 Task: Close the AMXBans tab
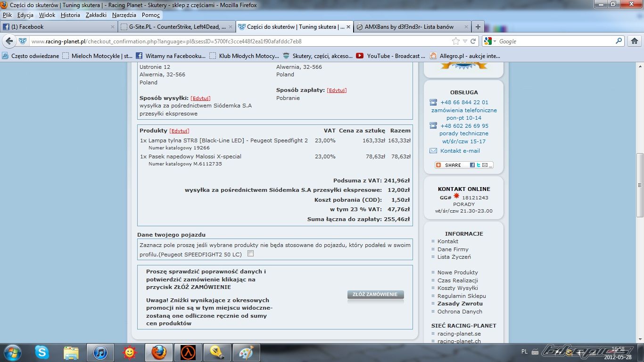pyautogui.click(x=466, y=27)
